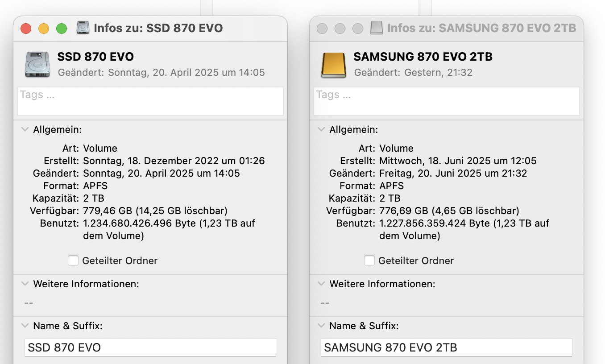Collapse Allgemein section in SAMSUNG 870 EVO 2TB window

[321, 129]
